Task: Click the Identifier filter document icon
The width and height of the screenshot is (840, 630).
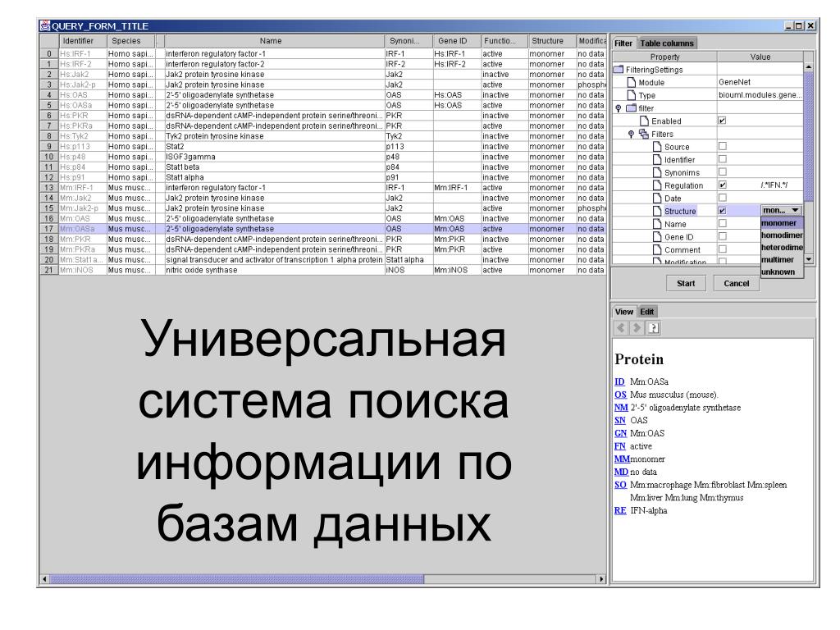Action: [657, 159]
